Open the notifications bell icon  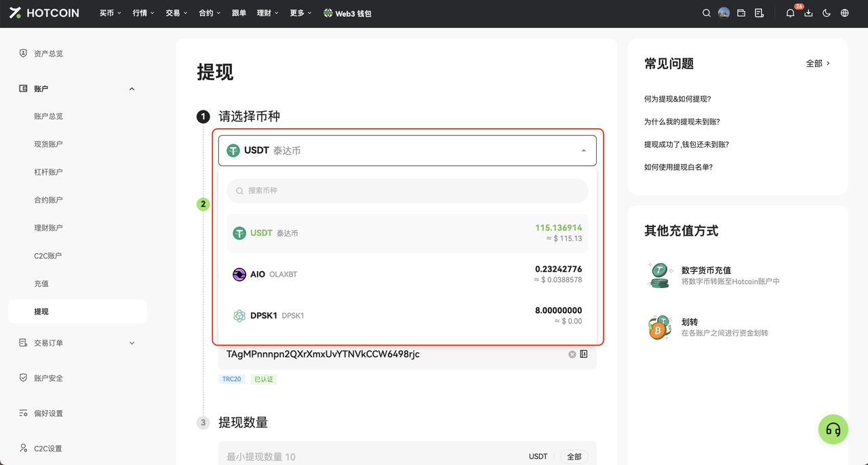point(790,13)
